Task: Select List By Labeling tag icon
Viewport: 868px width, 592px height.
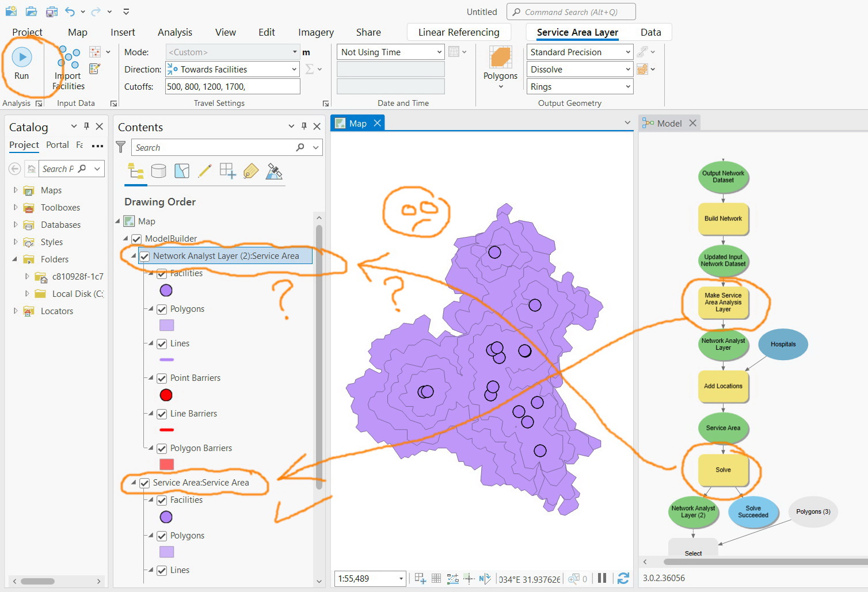Action: coord(251,171)
